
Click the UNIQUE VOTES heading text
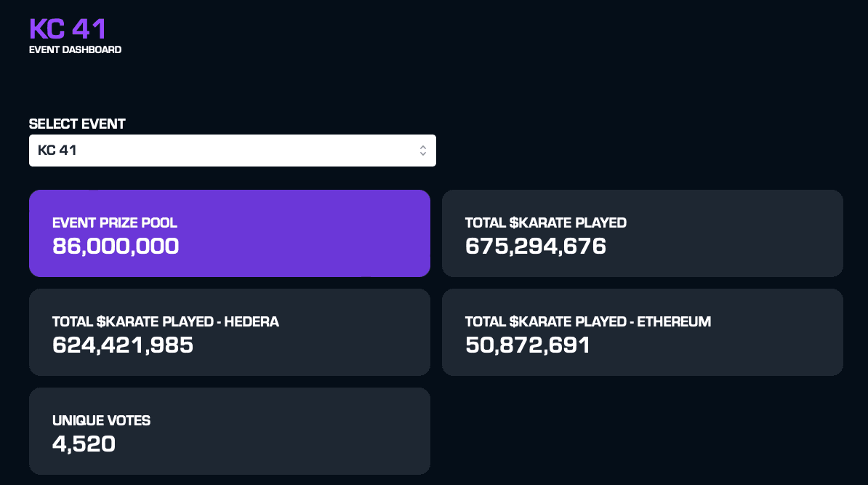[x=101, y=420]
